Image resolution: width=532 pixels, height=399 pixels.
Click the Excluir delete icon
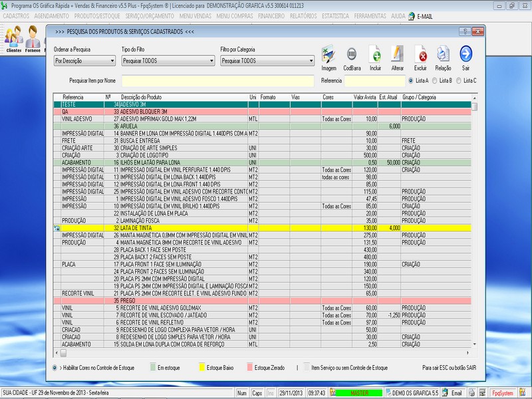coord(420,55)
